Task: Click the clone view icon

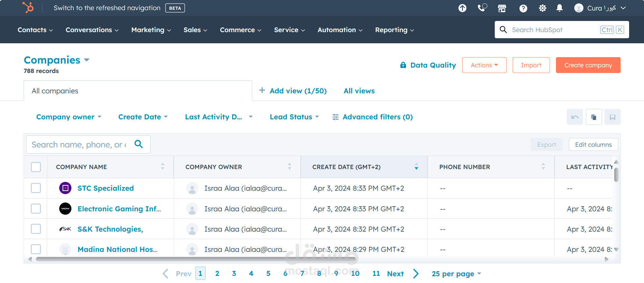Action: coord(594,117)
